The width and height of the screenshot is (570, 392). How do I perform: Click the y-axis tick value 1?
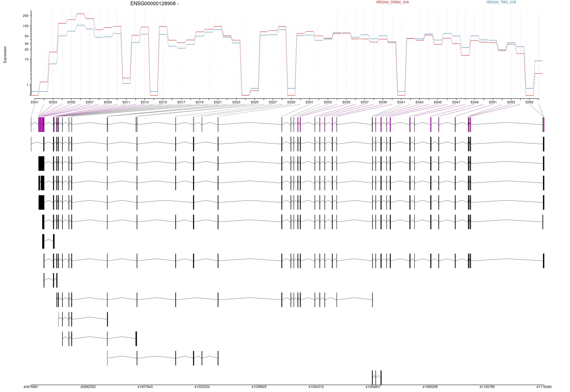tap(28, 85)
